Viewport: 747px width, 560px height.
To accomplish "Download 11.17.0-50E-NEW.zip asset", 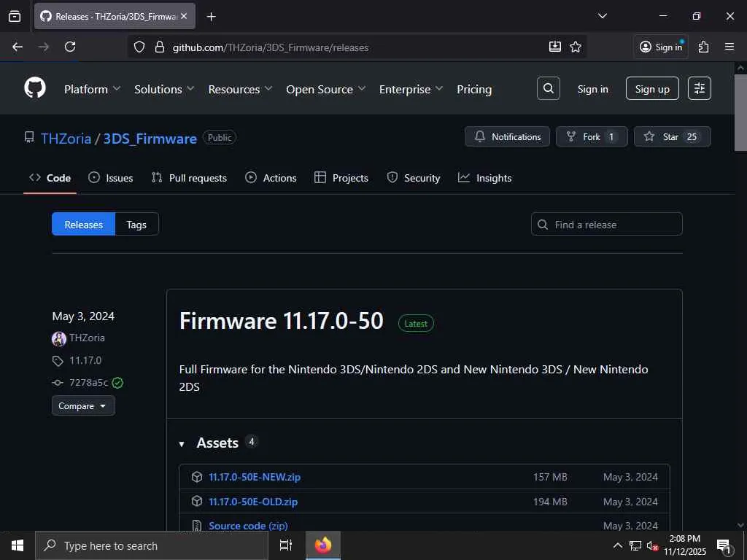I will click(255, 477).
